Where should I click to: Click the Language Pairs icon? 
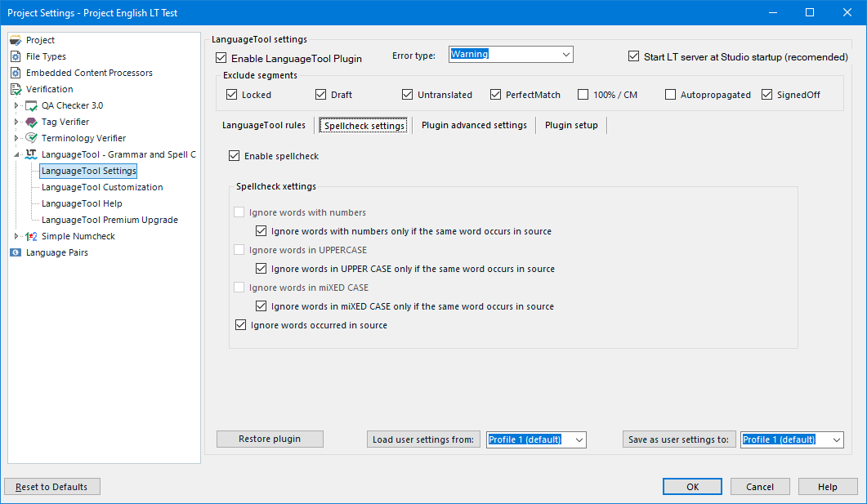tap(15, 252)
